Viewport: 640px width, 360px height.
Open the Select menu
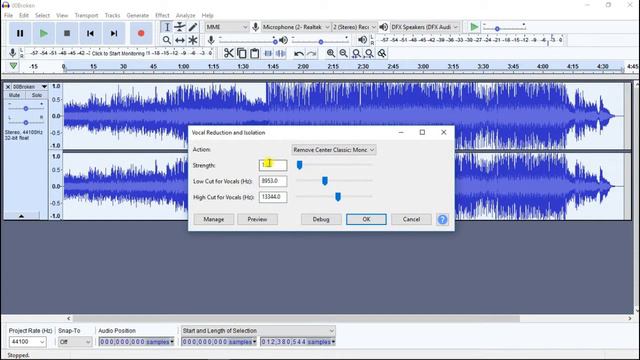click(42, 15)
